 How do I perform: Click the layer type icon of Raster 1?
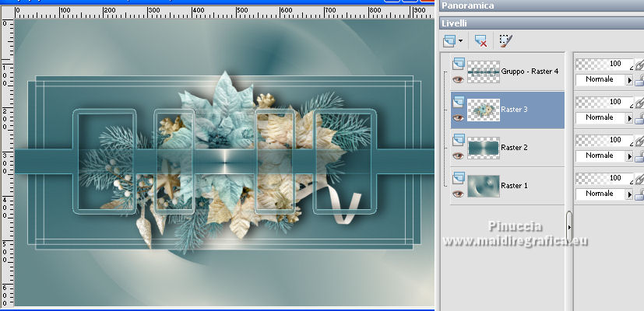[x=459, y=178]
